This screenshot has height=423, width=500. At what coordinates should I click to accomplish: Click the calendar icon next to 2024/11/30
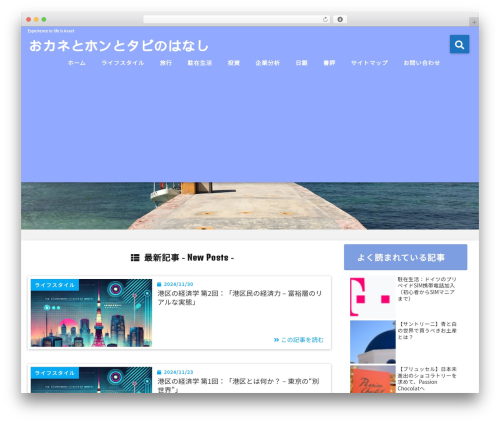(159, 284)
